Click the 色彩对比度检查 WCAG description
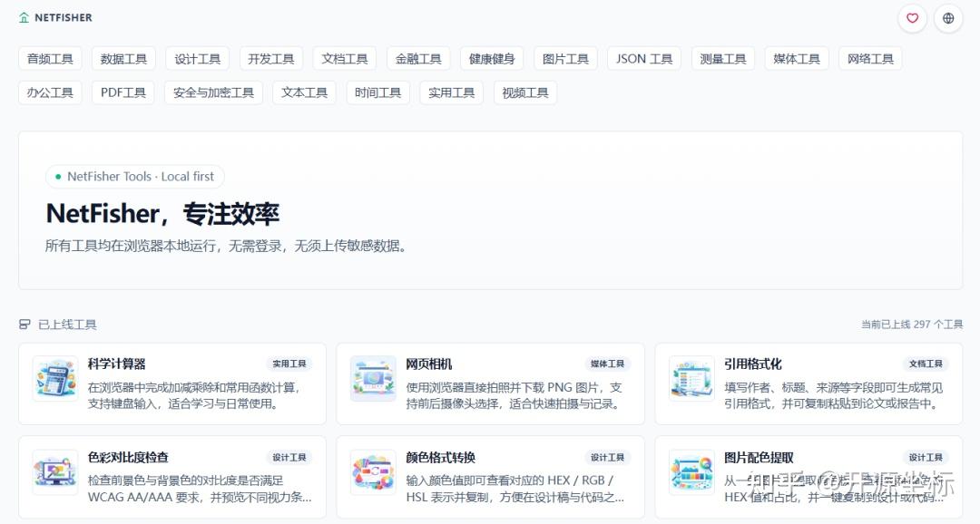The image size is (980, 524). coord(200,489)
